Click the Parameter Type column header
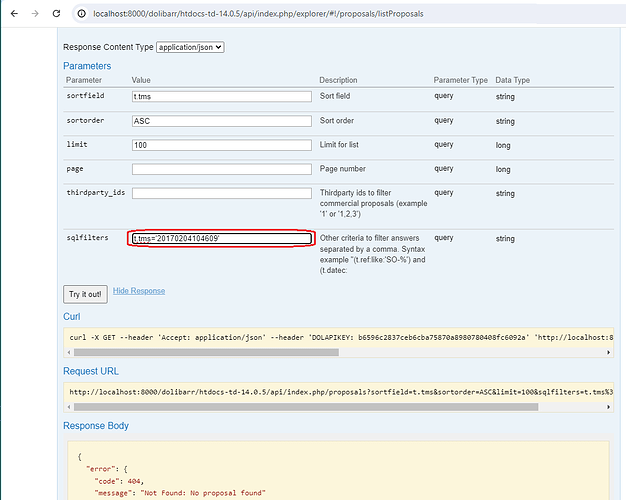Image resolution: width=626 pixels, height=500 pixels. coord(460,80)
